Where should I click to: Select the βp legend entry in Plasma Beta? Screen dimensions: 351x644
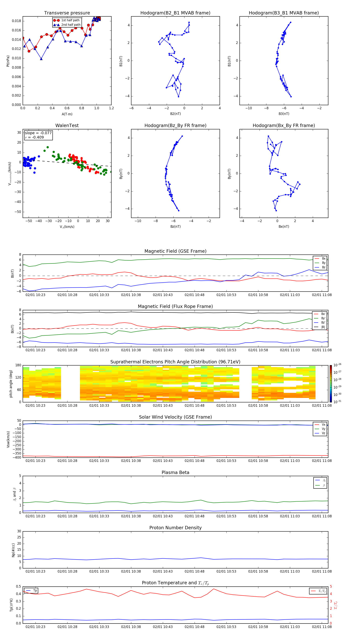point(320,480)
